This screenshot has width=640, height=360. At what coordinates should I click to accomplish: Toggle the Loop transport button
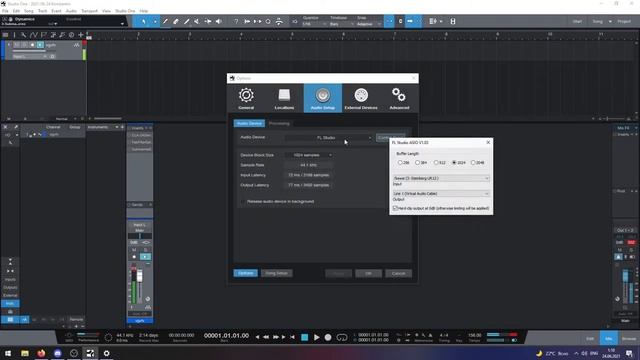(342, 337)
